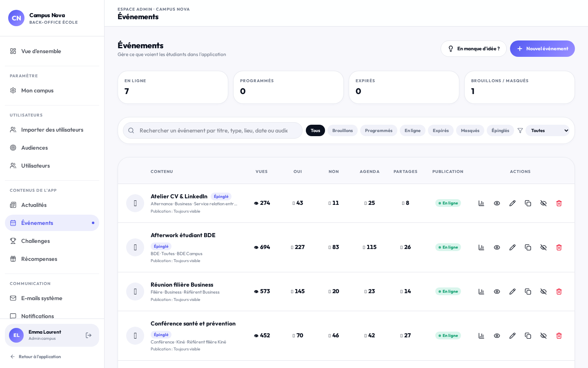Delete the Atelier CV & LinkedIn event
Screen dimensions: 588x368
tap(559, 203)
